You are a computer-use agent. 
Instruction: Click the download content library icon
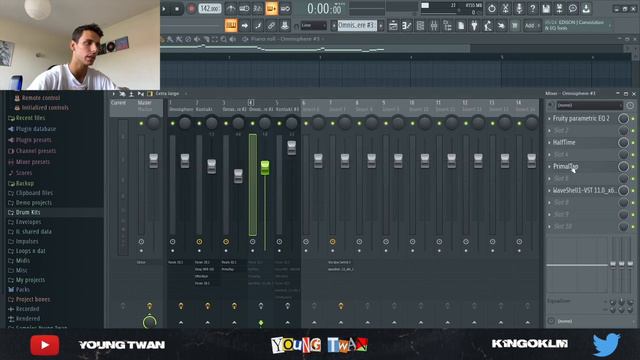(x=586, y=8)
